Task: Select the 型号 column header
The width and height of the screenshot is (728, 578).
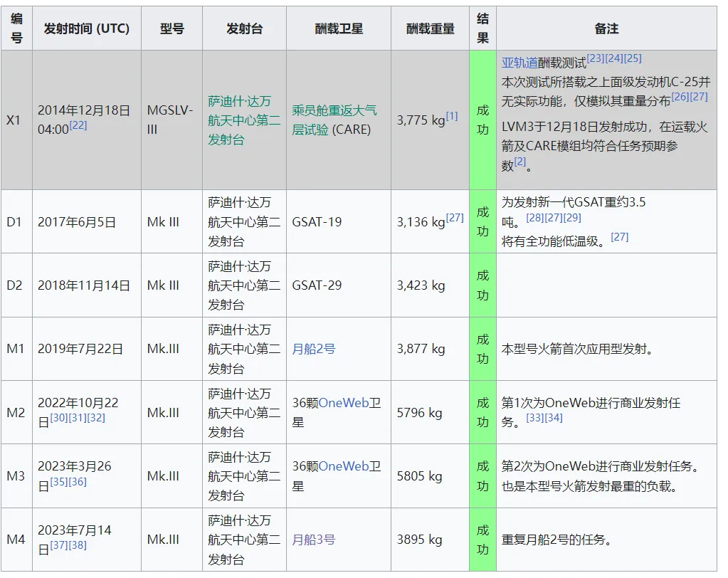Action: tap(172, 28)
